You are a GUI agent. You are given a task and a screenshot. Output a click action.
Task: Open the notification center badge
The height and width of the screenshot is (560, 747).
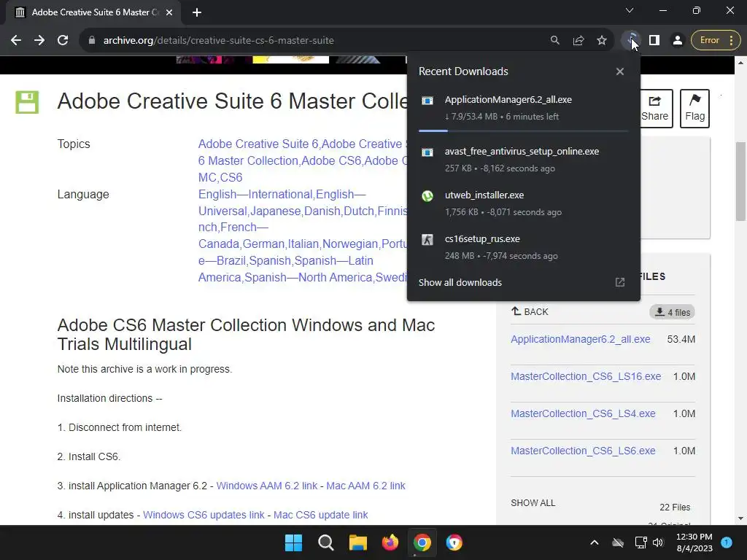(x=727, y=542)
